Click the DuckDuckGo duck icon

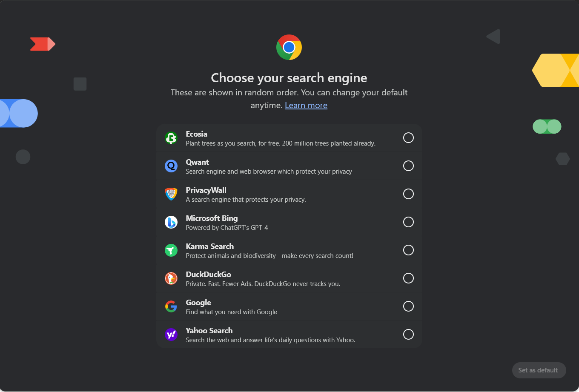pos(171,278)
